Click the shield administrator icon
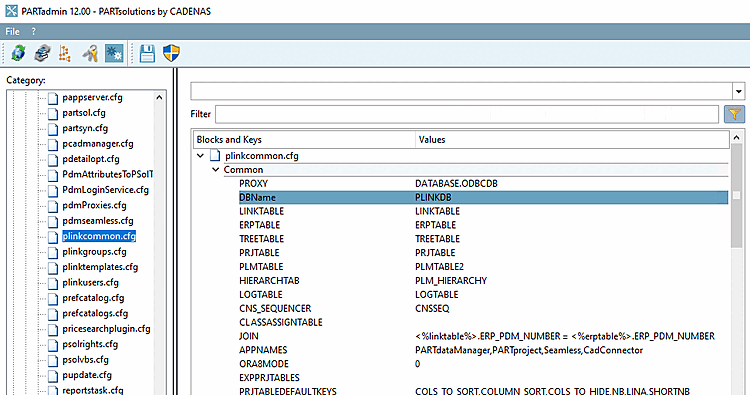 click(171, 53)
